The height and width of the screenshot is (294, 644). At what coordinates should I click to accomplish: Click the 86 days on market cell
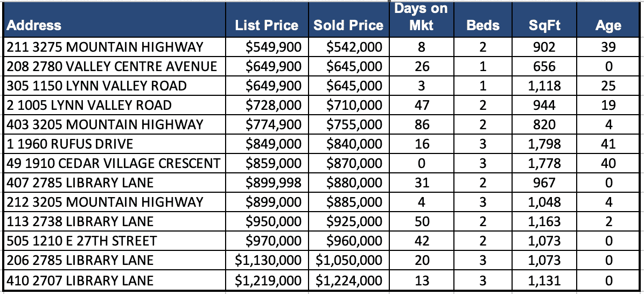coord(422,124)
